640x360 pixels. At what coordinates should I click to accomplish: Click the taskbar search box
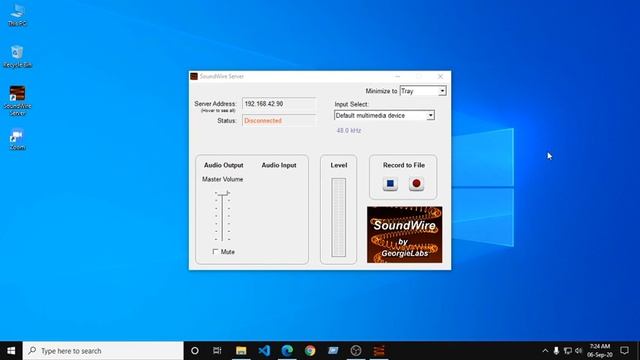pyautogui.click(x=103, y=351)
